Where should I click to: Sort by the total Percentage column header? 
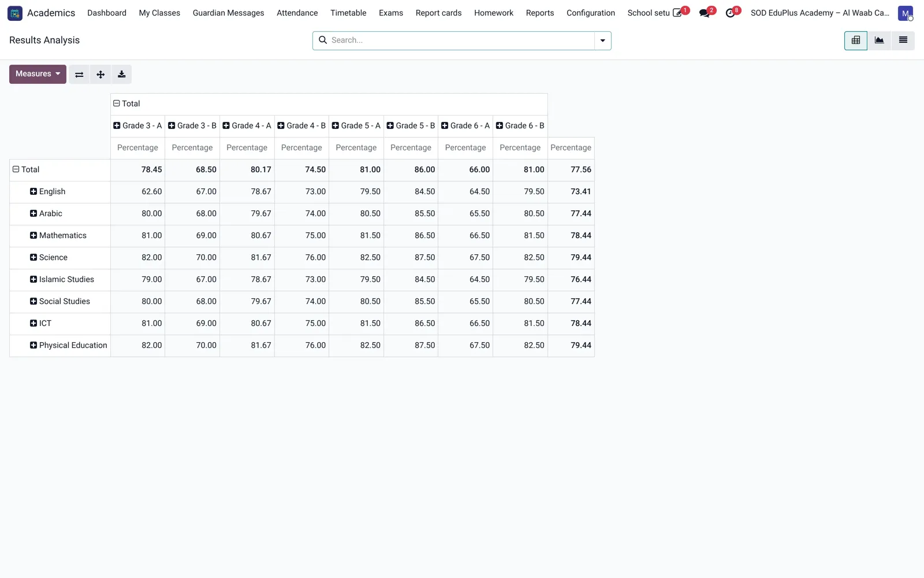[571, 147]
